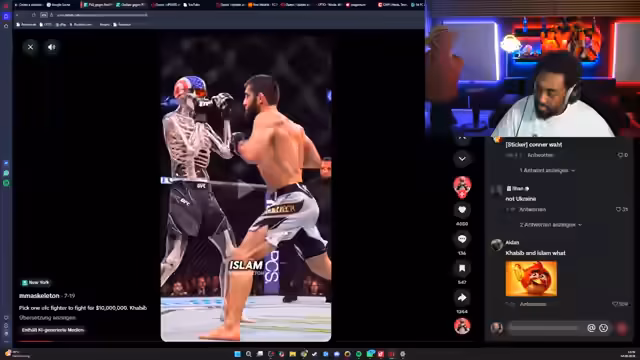Open Windows Start menu in taskbar

[x=238, y=354]
